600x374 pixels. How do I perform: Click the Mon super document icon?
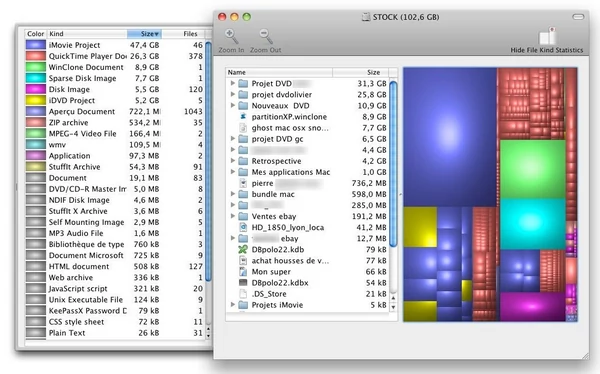pos(243,272)
